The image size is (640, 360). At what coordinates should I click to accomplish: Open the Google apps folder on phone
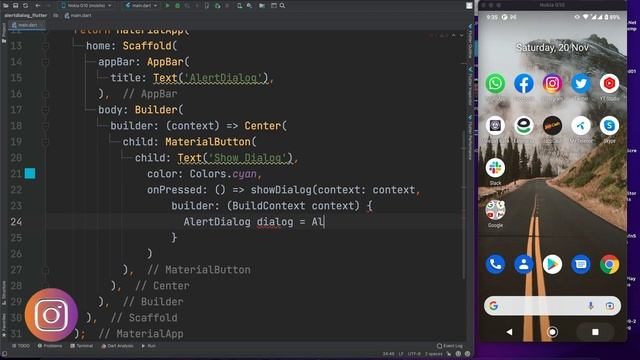[x=495, y=210]
